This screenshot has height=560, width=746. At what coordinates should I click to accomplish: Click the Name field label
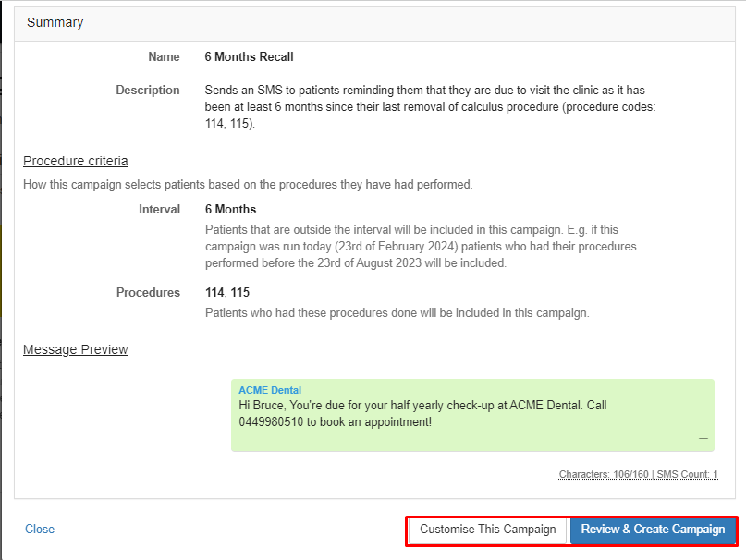coord(164,56)
